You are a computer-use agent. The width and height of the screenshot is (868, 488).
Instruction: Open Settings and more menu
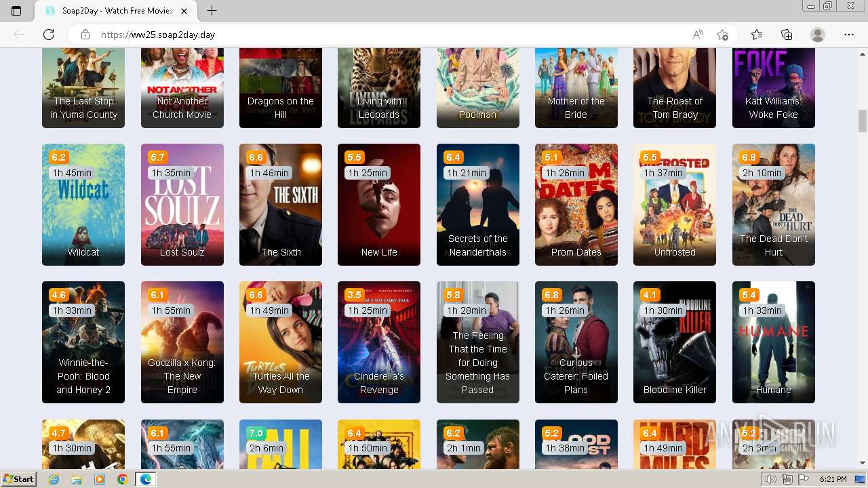[849, 35]
